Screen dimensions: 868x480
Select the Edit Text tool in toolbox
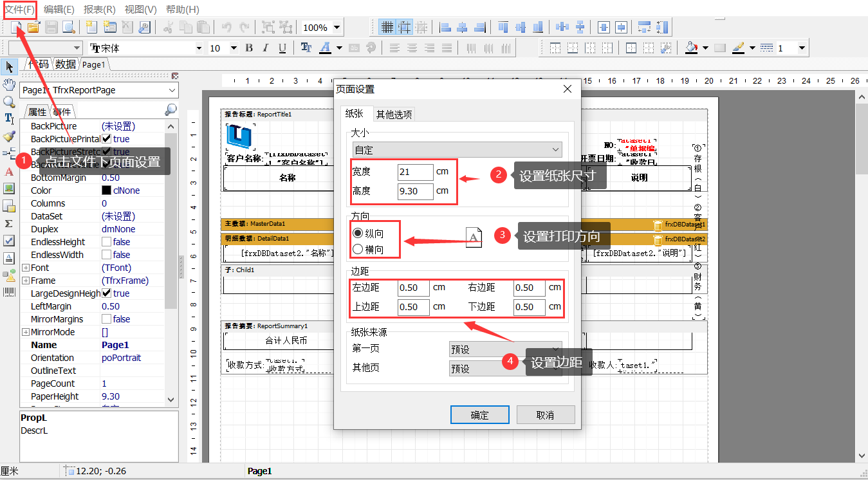click(9, 118)
